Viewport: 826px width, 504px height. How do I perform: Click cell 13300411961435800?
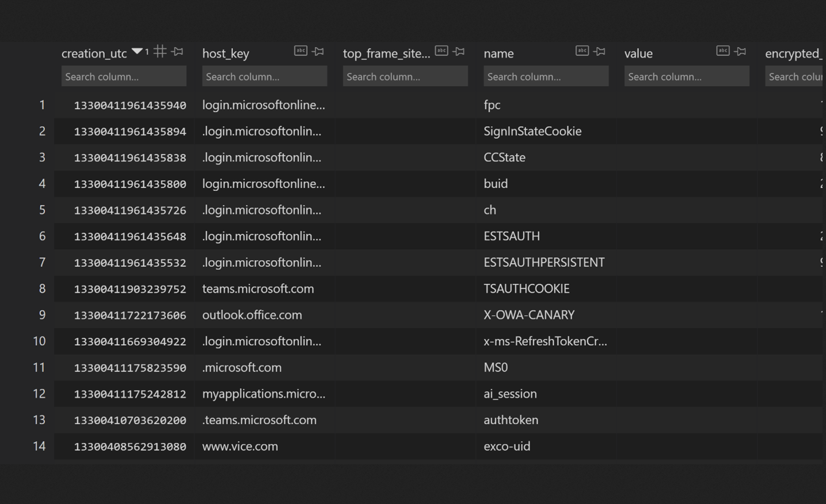(x=130, y=184)
